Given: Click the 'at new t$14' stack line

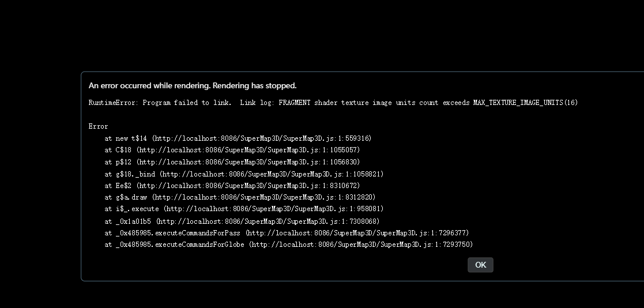Looking at the screenshot, I should (x=238, y=138).
